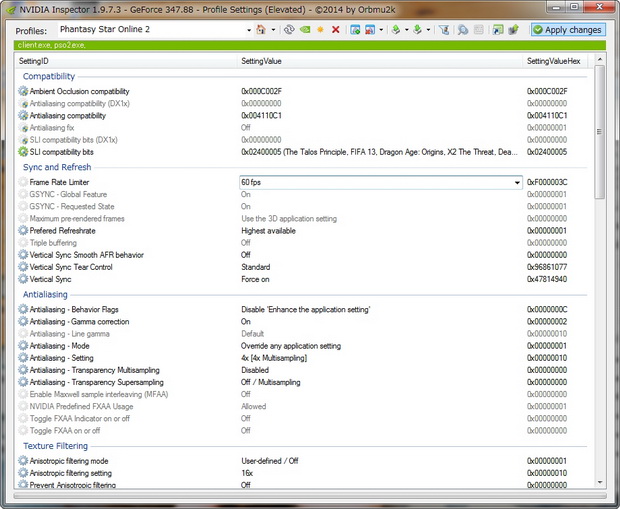This screenshot has height=509, width=620.
Task: Click 'Override any application setting' value
Action: point(291,346)
